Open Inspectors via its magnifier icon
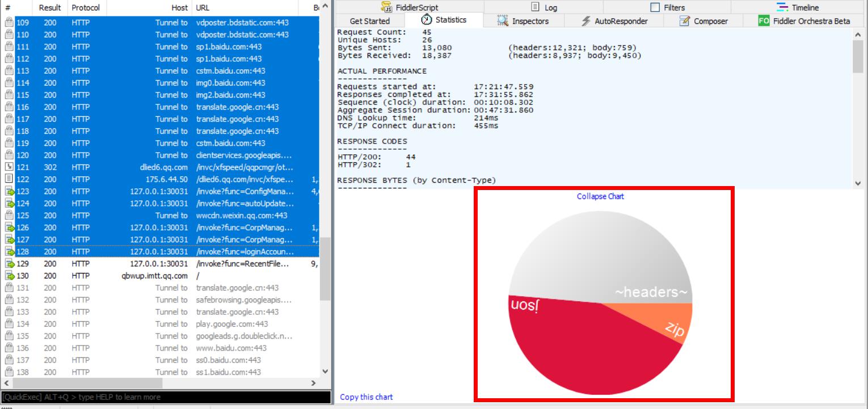This screenshot has height=409, width=868. point(502,21)
